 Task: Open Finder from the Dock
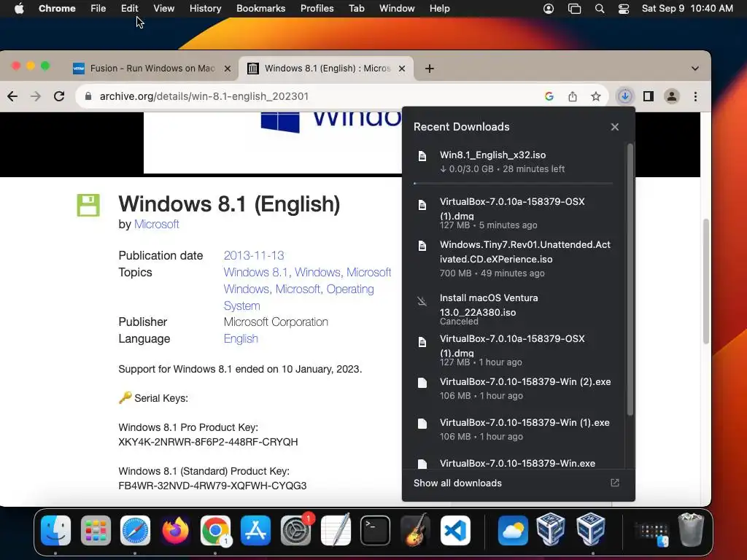click(55, 531)
